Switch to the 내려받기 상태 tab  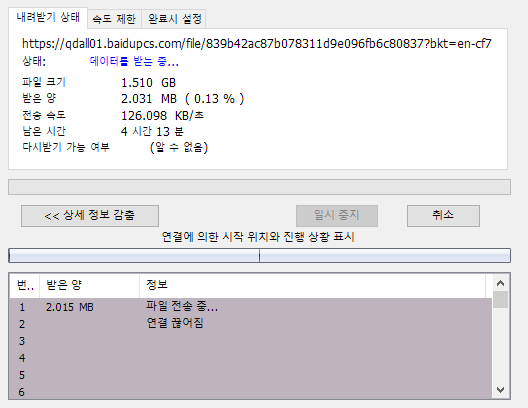48,17
